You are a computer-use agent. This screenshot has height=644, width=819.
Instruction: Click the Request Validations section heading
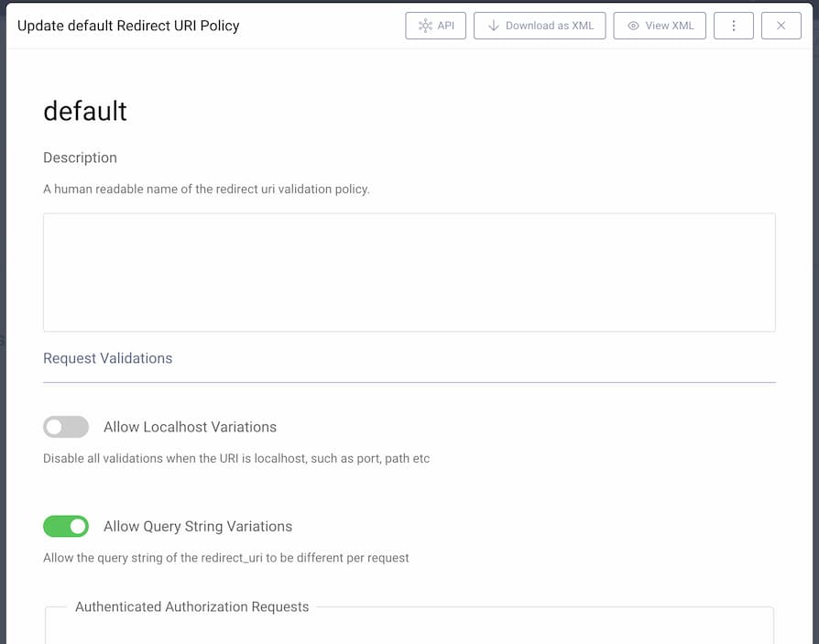coord(108,358)
